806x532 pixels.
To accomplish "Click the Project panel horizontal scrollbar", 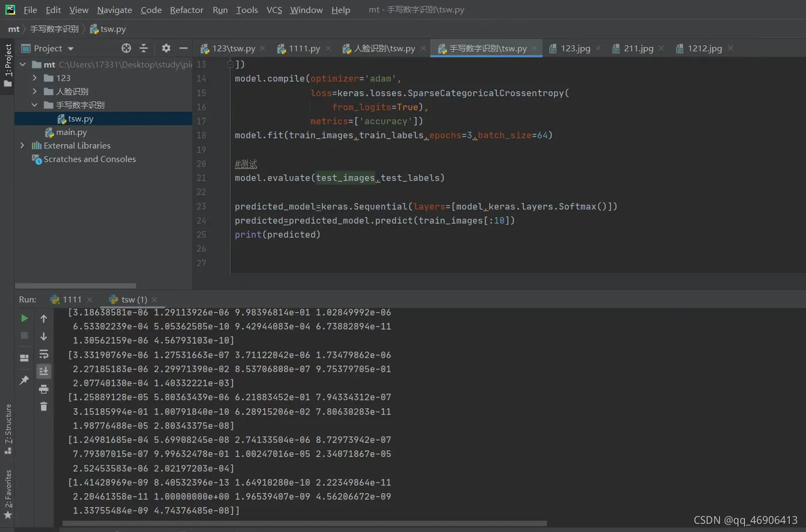I will (75, 286).
